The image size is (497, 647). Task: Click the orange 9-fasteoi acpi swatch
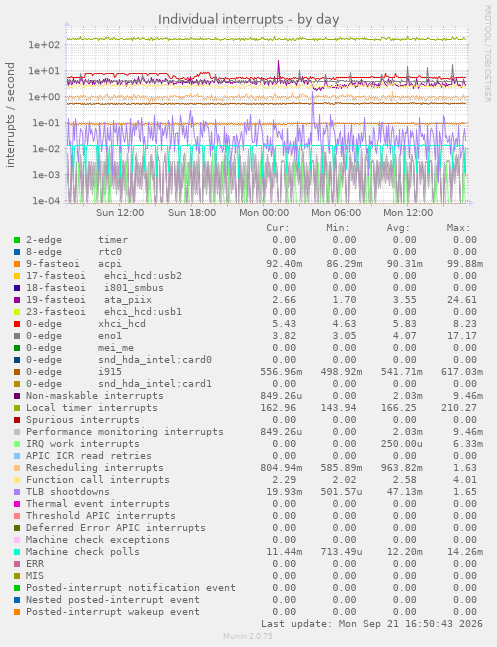pos(17,264)
